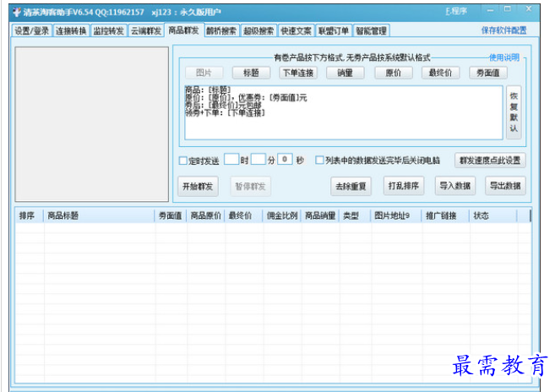Close the 清茶淘客助手 window
This screenshot has width=555, height=392.
pyautogui.click(x=529, y=8)
